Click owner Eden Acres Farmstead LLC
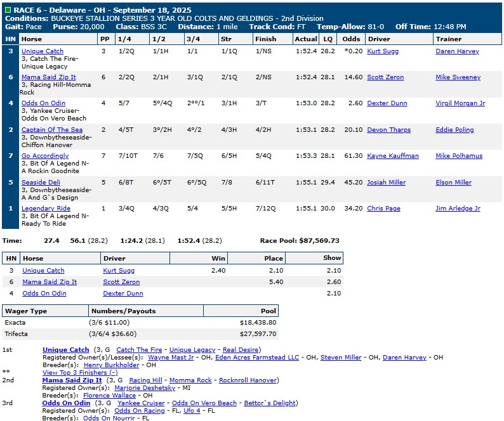This screenshot has width=504, height=421. click(257, 358)
